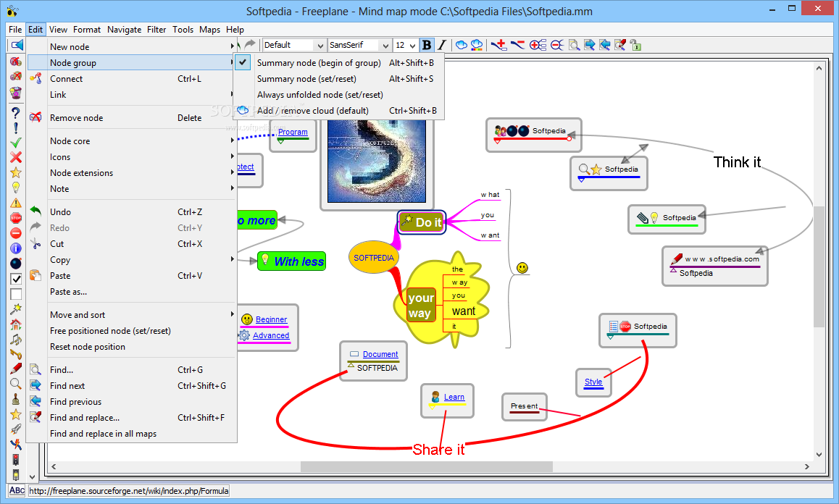Apply the red X cross icon
Screen dimensions: 839x504
(16, 157)
